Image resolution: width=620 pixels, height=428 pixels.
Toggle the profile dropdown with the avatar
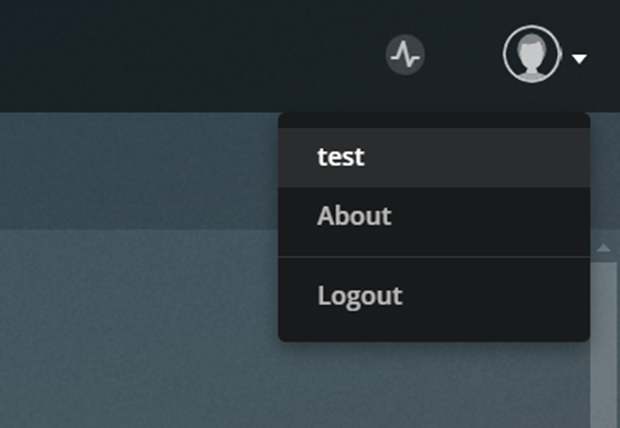click(532, 54)
